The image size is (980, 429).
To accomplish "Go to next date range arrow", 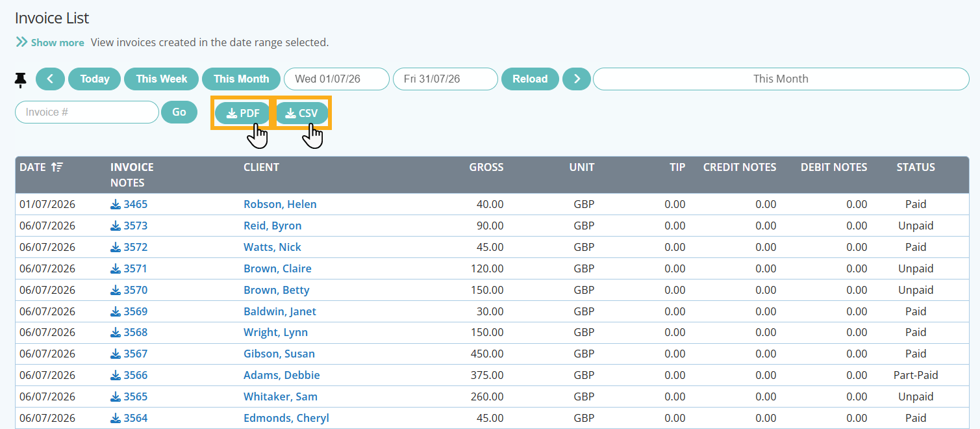I will click(x=577, y=79).
